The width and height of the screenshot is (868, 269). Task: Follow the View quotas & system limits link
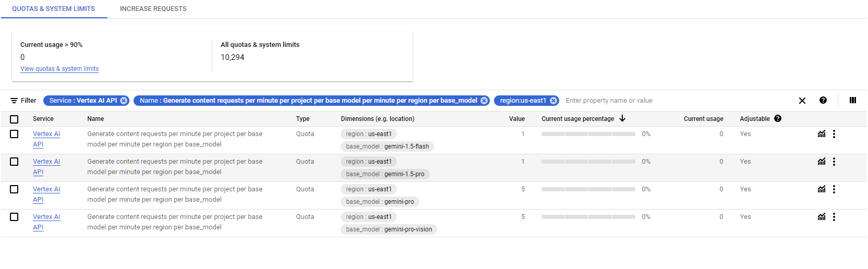[59, 69]
